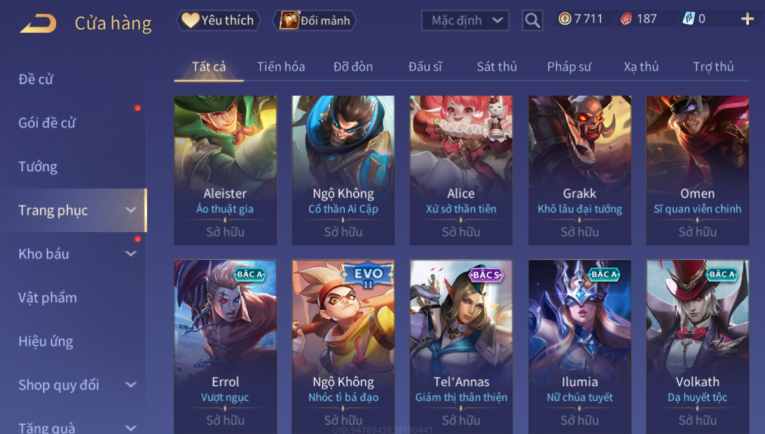Select the Tel'Annas Giám thị thân thiện skin
Image resolution: width=765 pixels, height=434 pixels.
coord(461,346)
